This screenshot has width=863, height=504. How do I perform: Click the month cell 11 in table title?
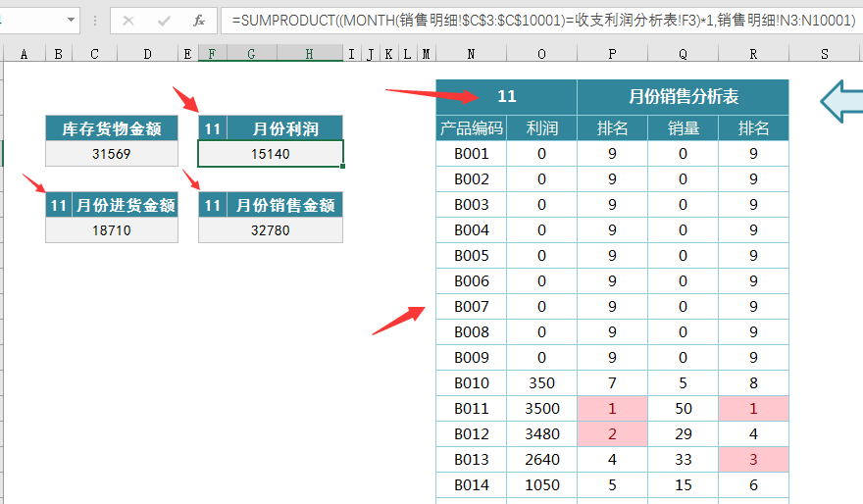[x=506, y=97]
